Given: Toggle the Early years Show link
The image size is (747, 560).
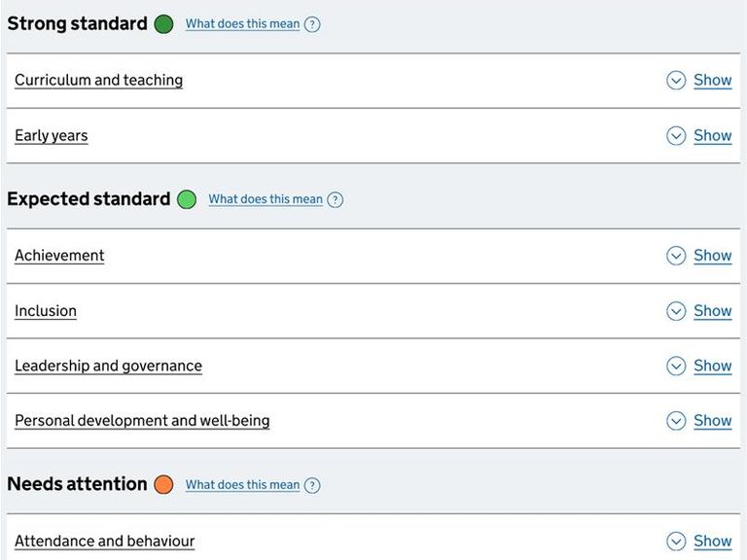Looking at the screenshot, I should [712, 136].
